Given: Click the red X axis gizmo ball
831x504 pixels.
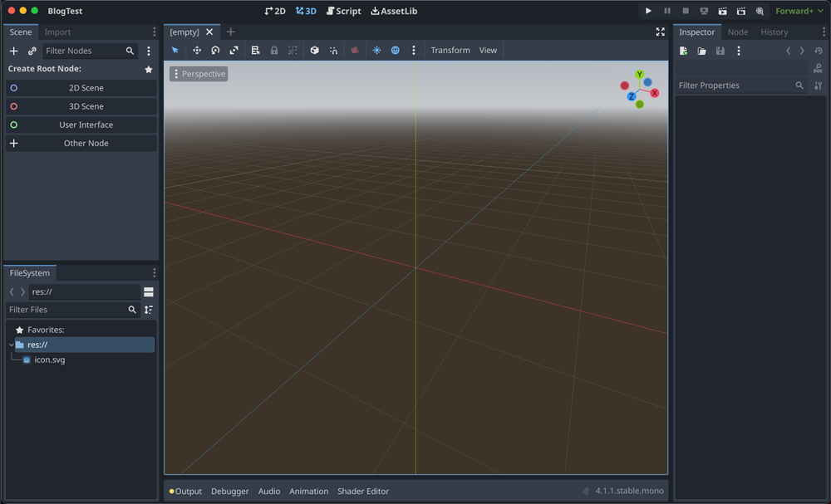Looking at the screenshot, I should click(654, 93).
